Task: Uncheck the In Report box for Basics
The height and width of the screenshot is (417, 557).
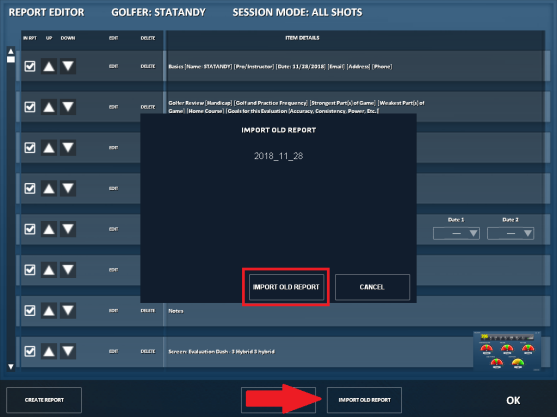Action: click(x=30, y=66)
